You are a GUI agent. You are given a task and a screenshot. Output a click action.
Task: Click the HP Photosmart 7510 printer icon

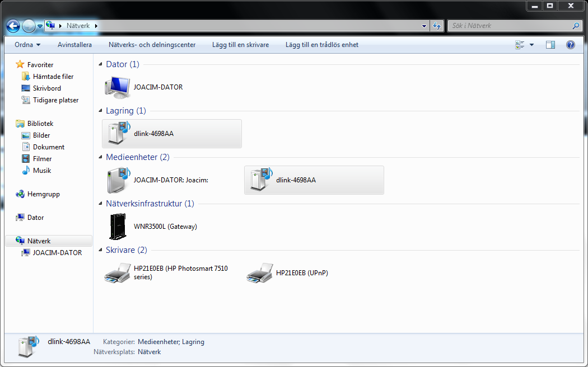[x=118, y=273]
